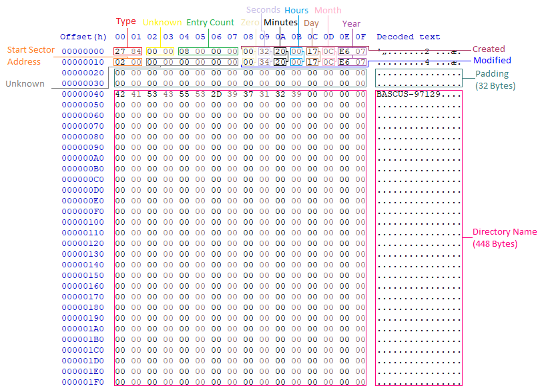This screenshot has width=540, height=392.
Task: Click the Decoded text column header
Action: (x=408, y=37)
